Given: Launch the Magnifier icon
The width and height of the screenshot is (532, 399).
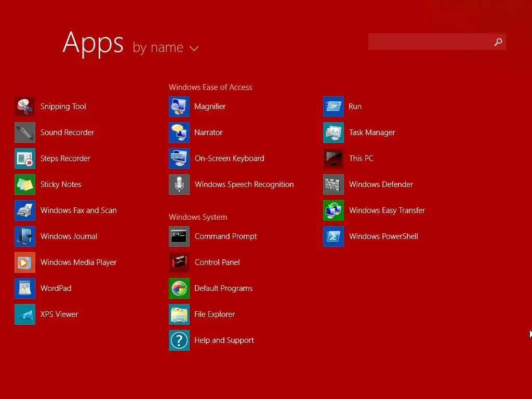Looking at the screenshot, I should coord(179,107).
